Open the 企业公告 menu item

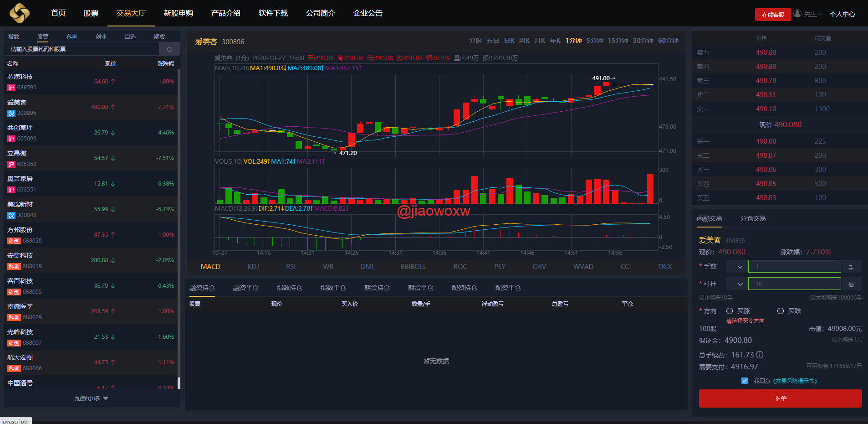[368, 13]
